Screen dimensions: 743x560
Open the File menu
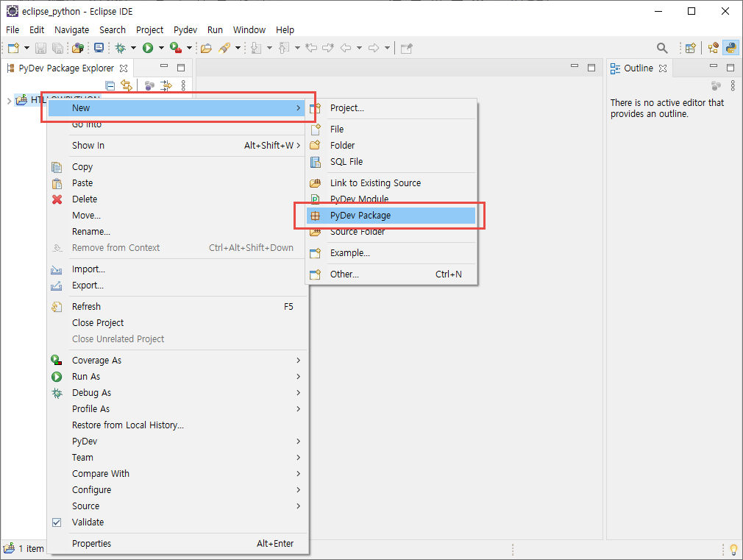click(13, 30)
